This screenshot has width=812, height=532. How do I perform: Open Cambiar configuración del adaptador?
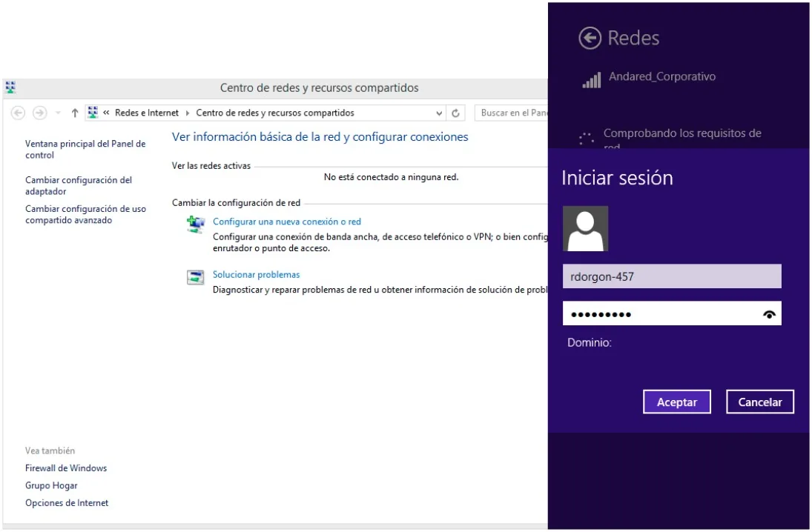79,186
